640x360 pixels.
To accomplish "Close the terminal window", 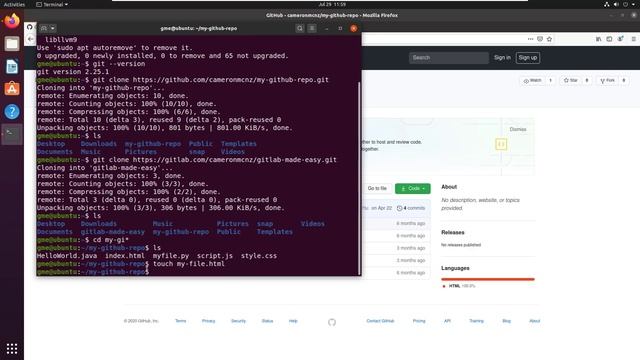I will point(353,28).
